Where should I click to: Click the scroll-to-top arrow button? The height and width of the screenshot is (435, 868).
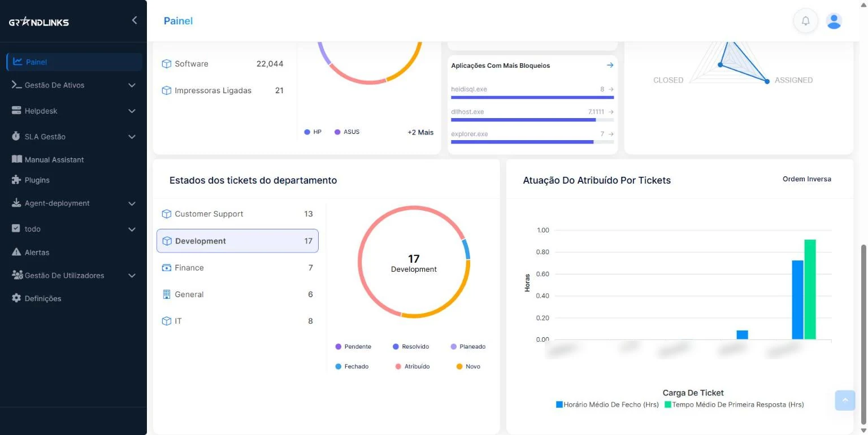point(845,400)
